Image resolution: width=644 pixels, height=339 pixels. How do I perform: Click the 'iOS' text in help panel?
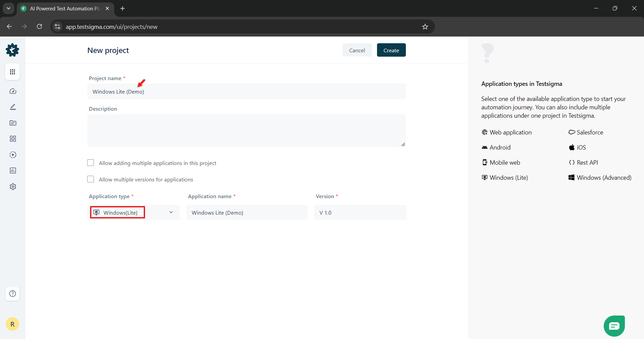(581, 148)
